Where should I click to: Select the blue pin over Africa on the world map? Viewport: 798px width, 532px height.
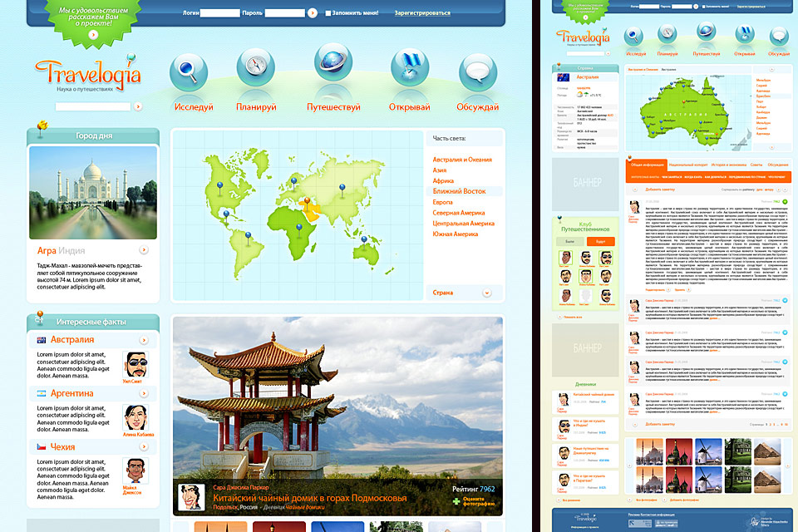(x=299, y=230)
